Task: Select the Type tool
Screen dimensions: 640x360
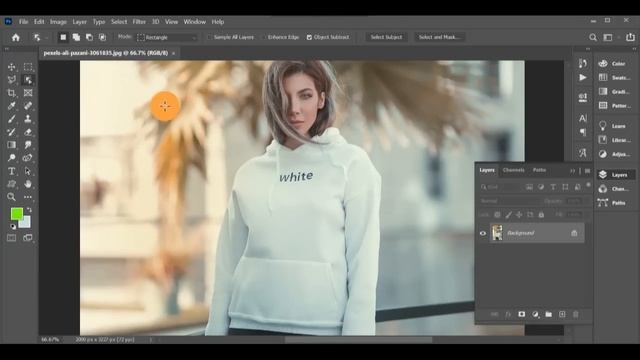Action: pyautogui.click(x=11, y=171)
